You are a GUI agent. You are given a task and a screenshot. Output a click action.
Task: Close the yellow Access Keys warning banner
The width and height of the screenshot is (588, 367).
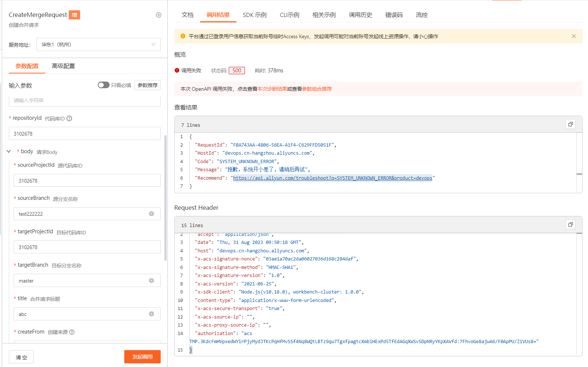tap(574, 36)
